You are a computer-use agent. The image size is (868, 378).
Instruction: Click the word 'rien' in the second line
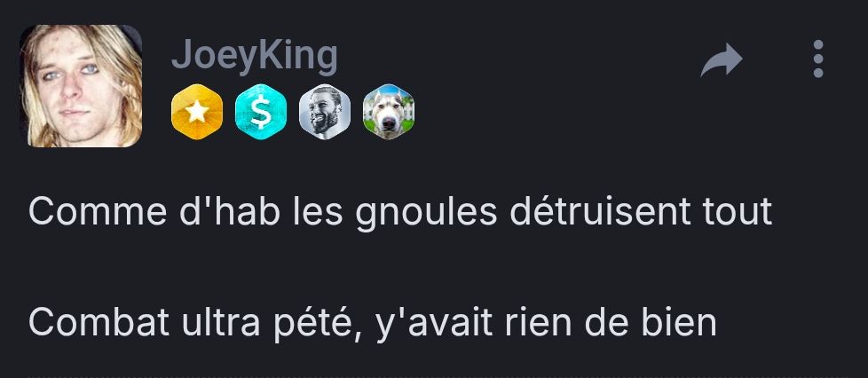[x=538, y=322]
